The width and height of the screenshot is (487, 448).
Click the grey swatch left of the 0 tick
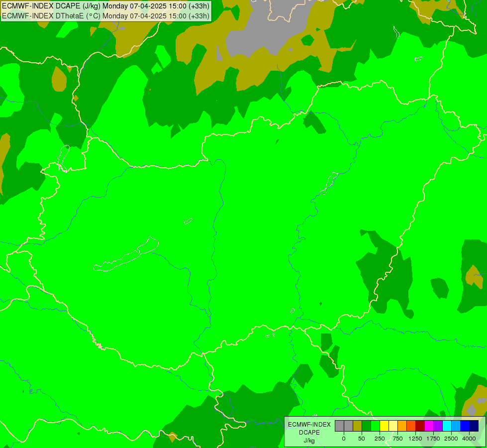point(339,426)
